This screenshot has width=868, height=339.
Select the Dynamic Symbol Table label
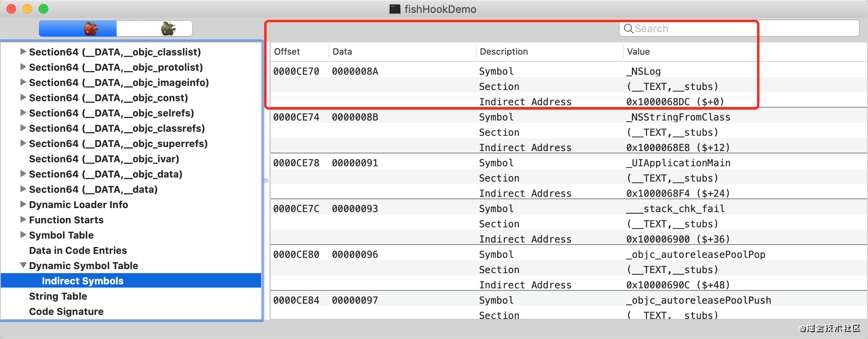tap(84, 266)
